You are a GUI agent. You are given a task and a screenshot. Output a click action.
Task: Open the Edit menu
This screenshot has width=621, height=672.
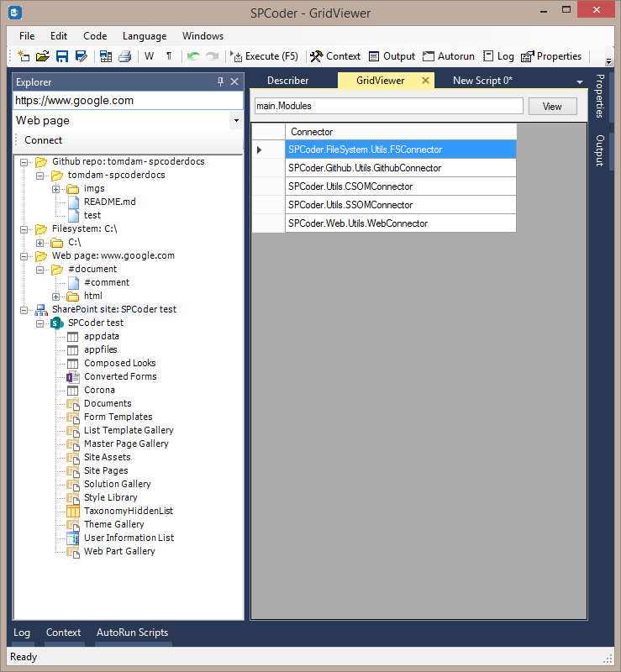pyautogui.click(x=59, y=36)
